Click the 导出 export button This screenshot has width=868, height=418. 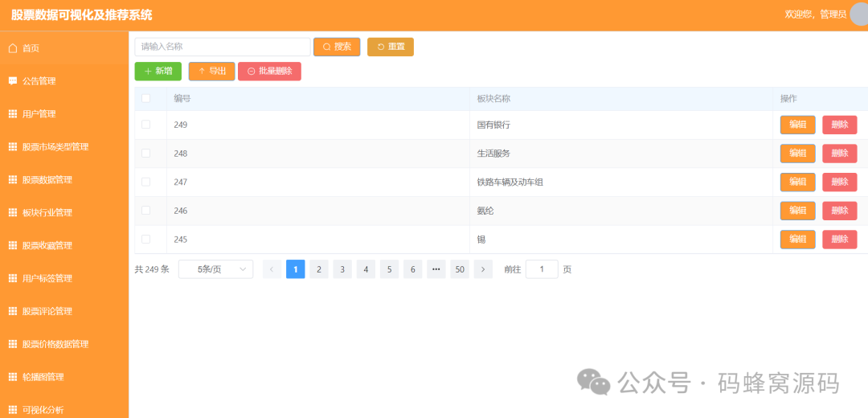(x=211, y=71)
